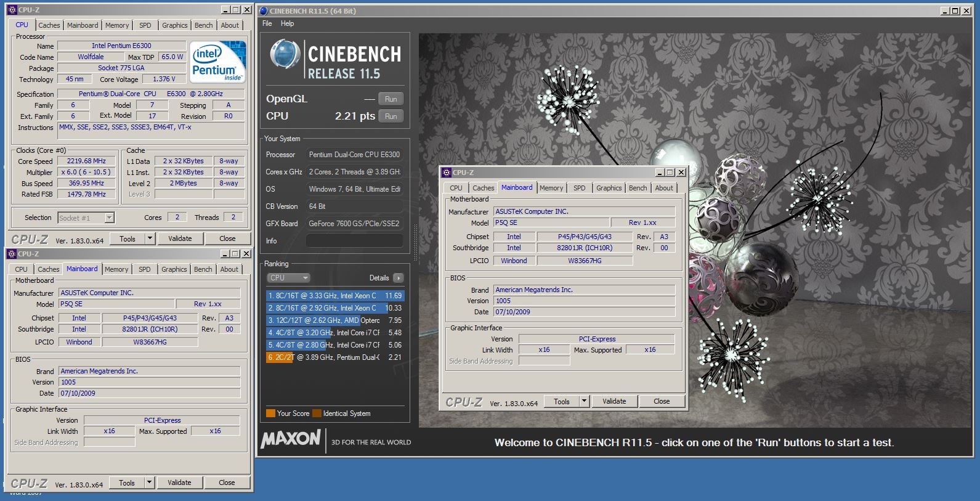Click the bottom-left CPU-Z window title icon
The image size is (980, 501).
11,254
